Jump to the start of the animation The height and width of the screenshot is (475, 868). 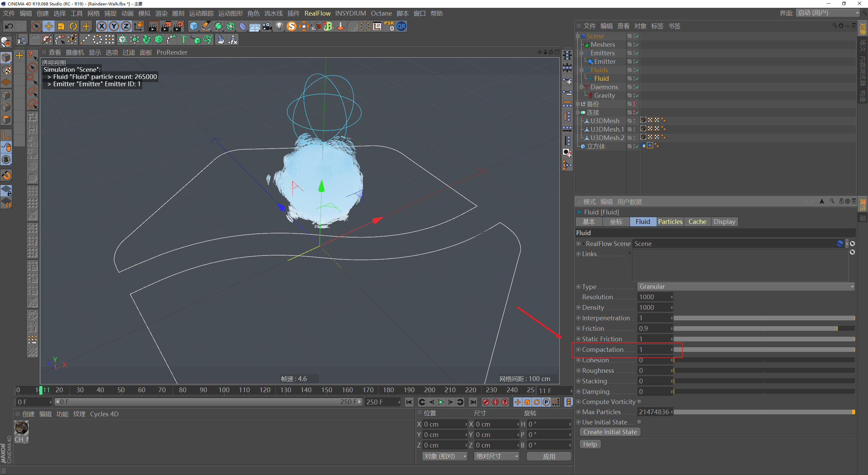coord(409,402)
